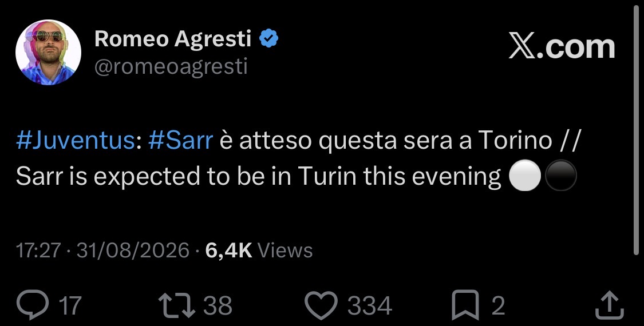
Task: Click the X.com logo
Action: (x=562, y=46)
